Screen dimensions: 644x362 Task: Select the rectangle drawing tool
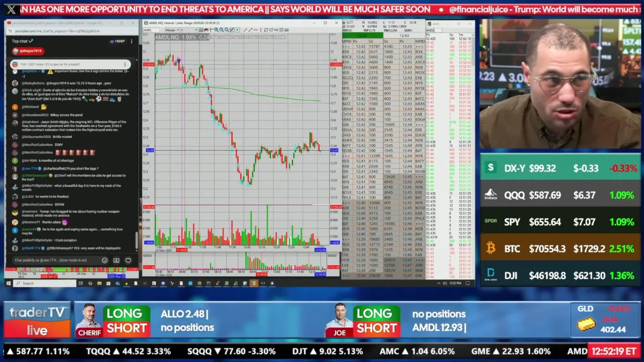(x=266, y=30)
